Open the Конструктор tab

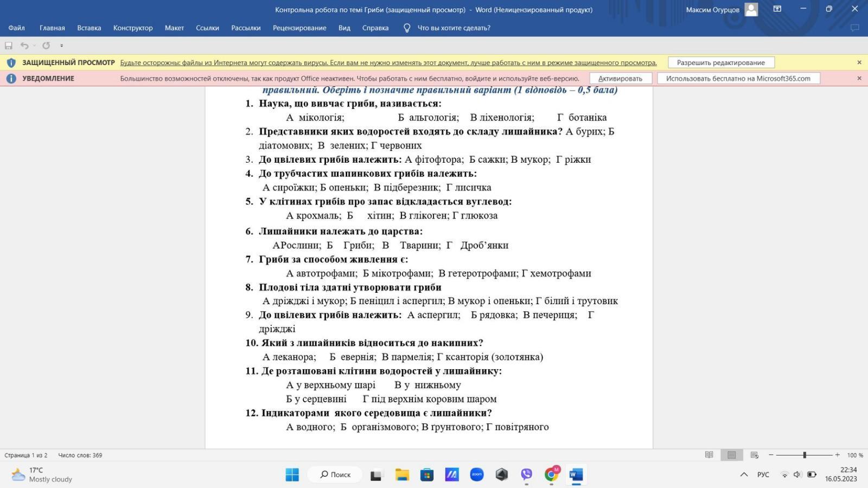tap(133, 28)
